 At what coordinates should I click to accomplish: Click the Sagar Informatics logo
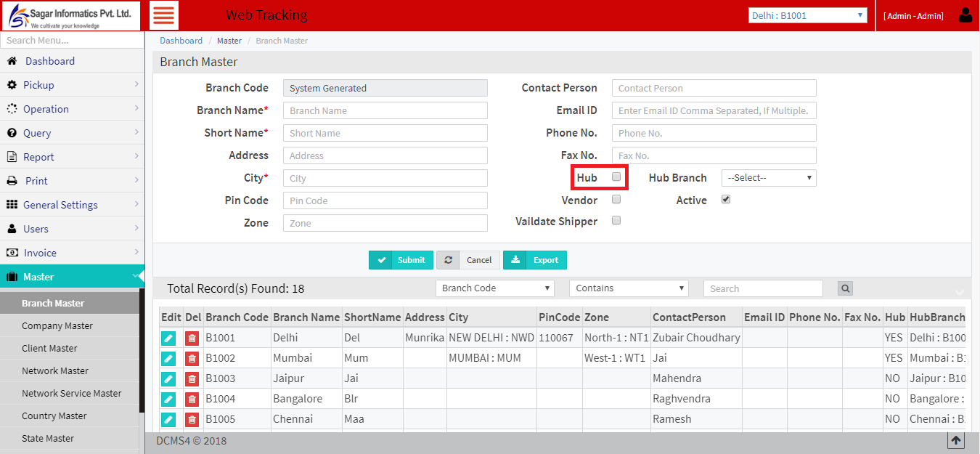(70, 15)
